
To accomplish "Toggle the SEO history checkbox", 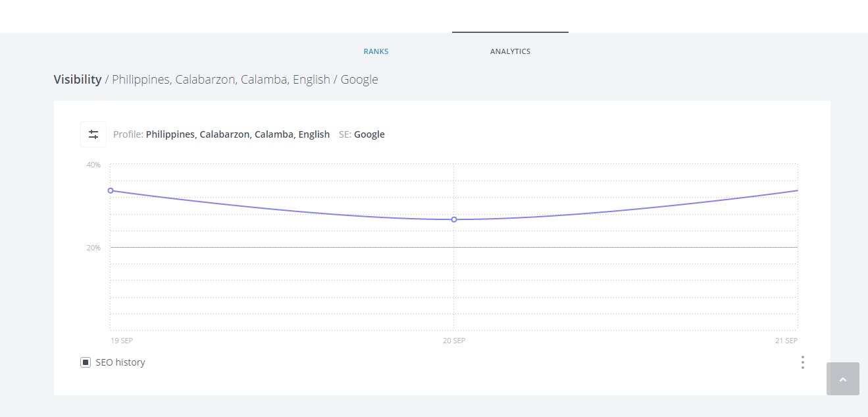I will (x=86, y=362).
